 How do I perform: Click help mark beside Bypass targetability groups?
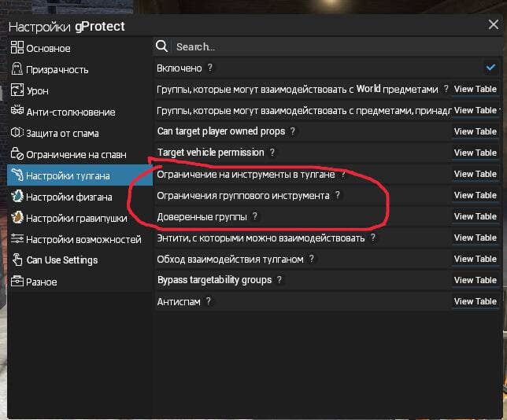click(x=279, y=280)
